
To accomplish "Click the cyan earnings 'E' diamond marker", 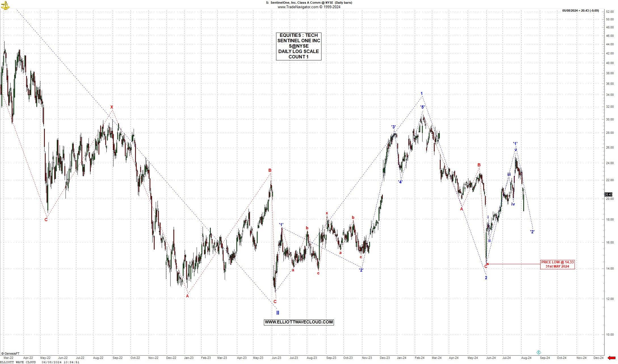I will tap(539, 352).
